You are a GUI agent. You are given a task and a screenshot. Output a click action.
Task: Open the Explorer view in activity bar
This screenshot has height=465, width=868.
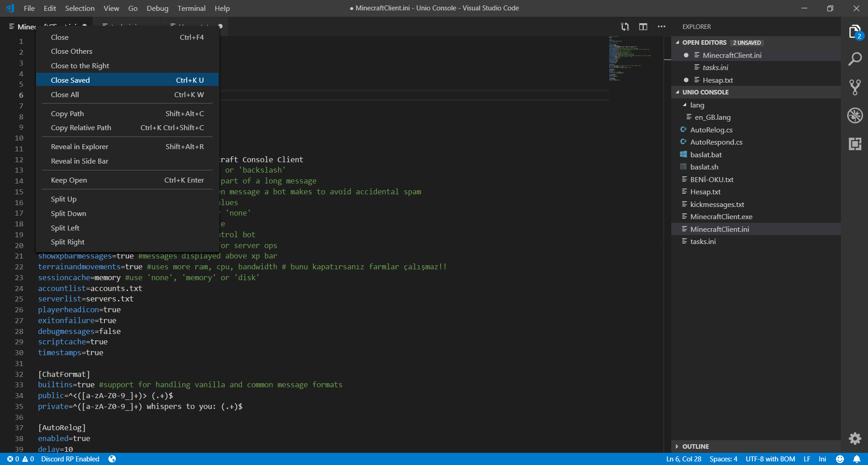(x=854, y=32)
